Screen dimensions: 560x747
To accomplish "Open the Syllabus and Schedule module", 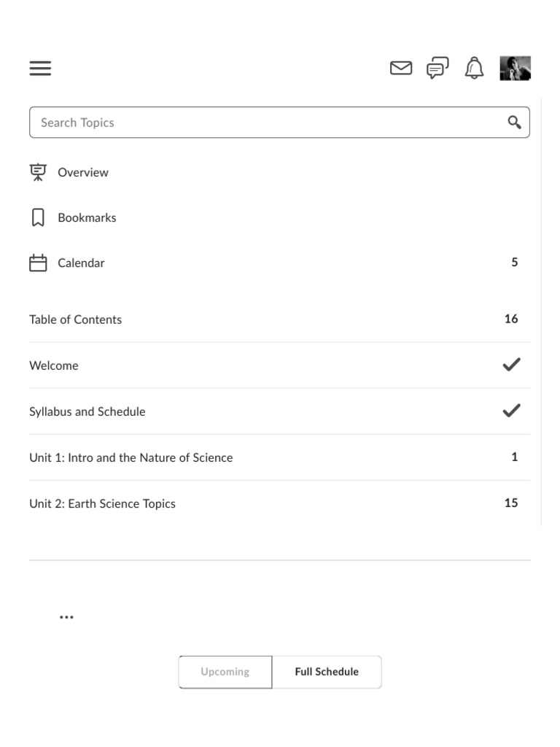I will pos(279,411).
